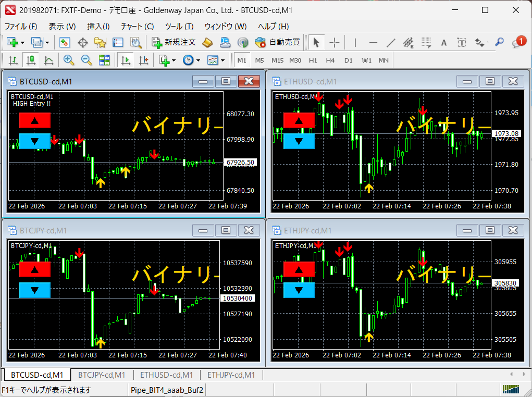The height and width of the screenshot is (397, 532).
Task: Open the ファイル menu
Action: tap(21, 27)
